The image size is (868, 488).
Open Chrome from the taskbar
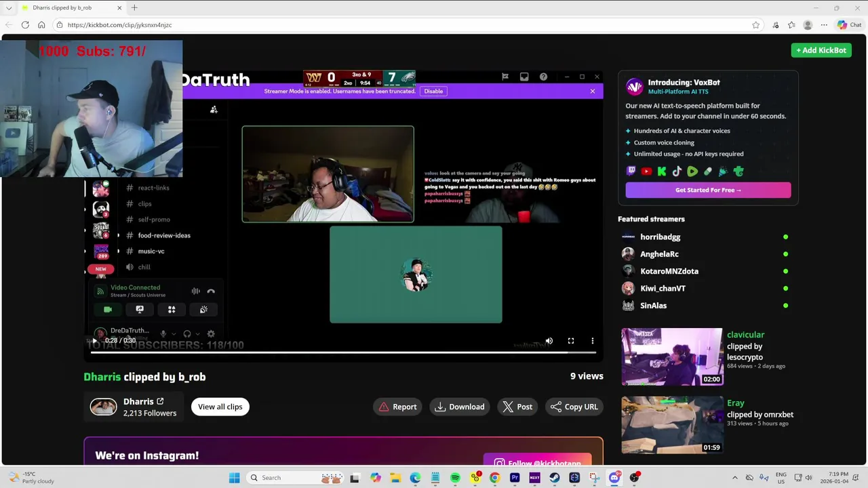pyautogui.click(x=495, y=478)
